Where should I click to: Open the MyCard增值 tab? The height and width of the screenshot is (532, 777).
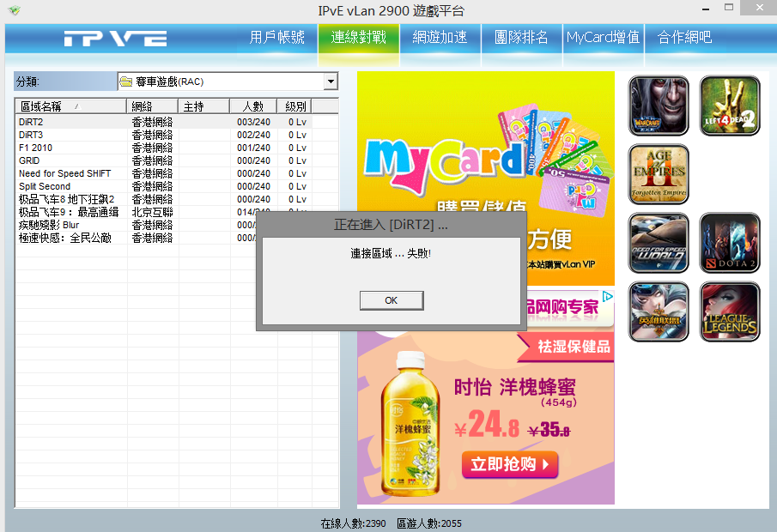603,38
